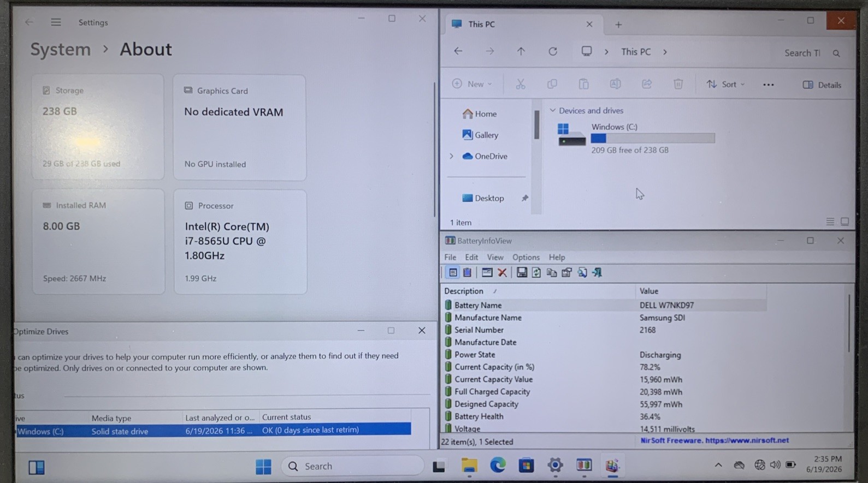Click the Up arrow in File Explorer
Screen dimensions: 868x483
[521, 51]
